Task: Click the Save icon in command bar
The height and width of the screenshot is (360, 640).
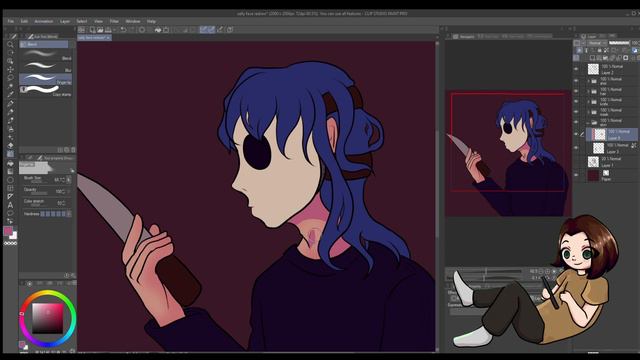Action: click(108, 29)
